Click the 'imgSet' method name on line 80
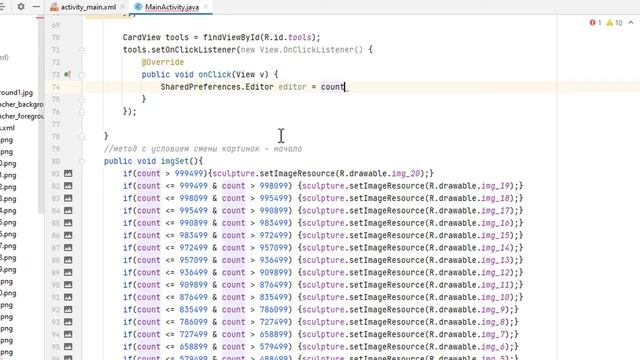 click(175, 161)
